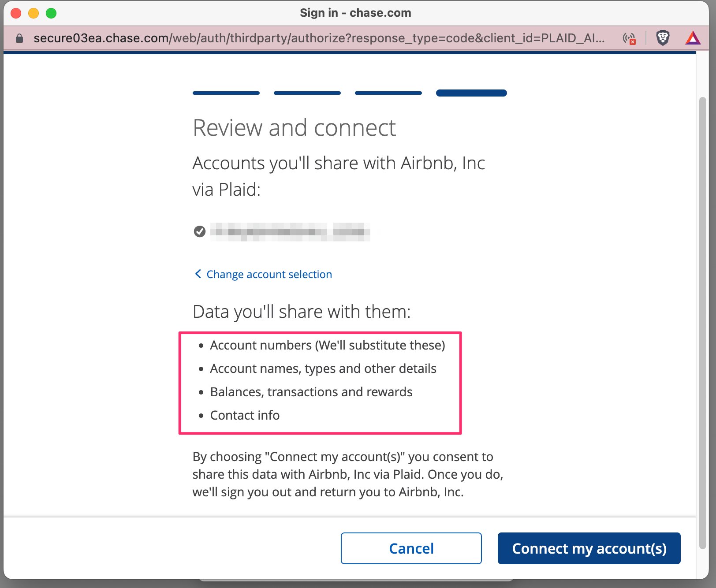
Task: Click the checkmark icon beside selected account
Action: click(200, 231)
